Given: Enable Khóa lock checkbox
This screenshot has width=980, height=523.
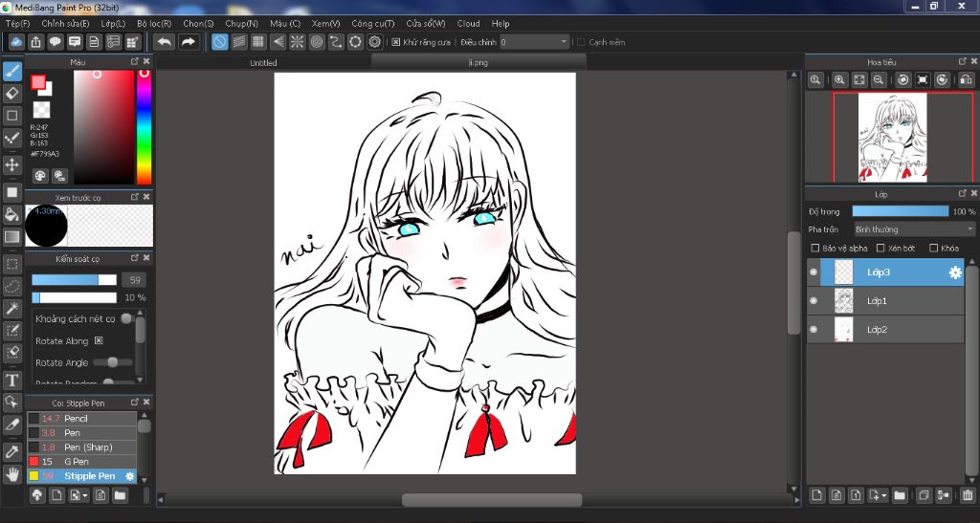Looking at the screenshot, I should [934, 248].
